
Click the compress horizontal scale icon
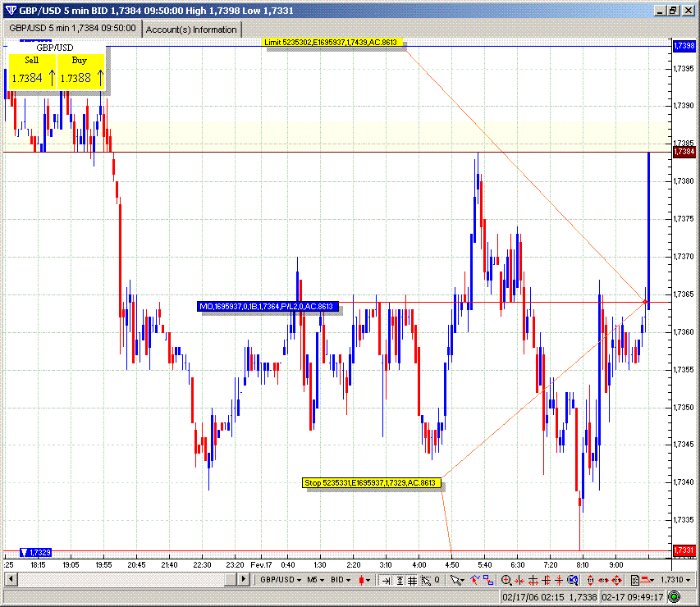[x=519, y=580]
